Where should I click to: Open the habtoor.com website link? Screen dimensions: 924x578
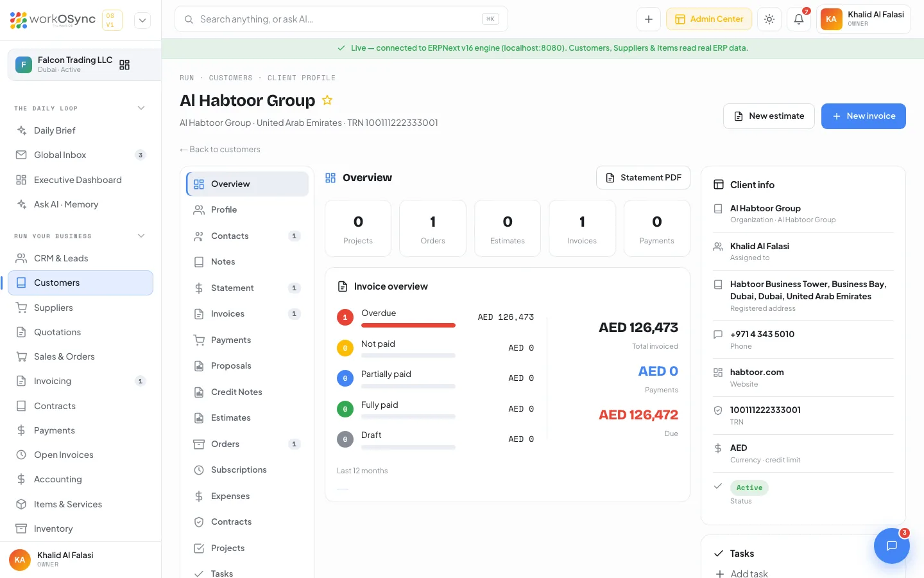[757, 372]
